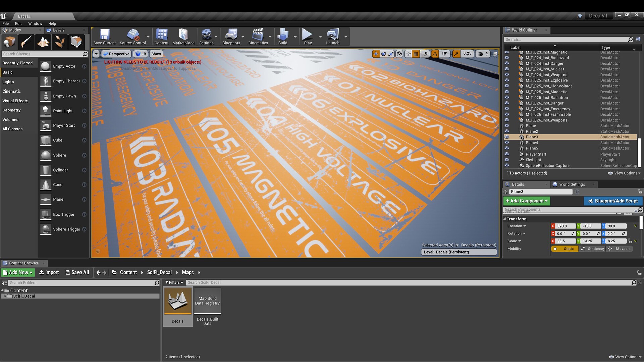644x362 pixels.
Task: Open the Perspective viewport dropdown
Action: [116, 54]
